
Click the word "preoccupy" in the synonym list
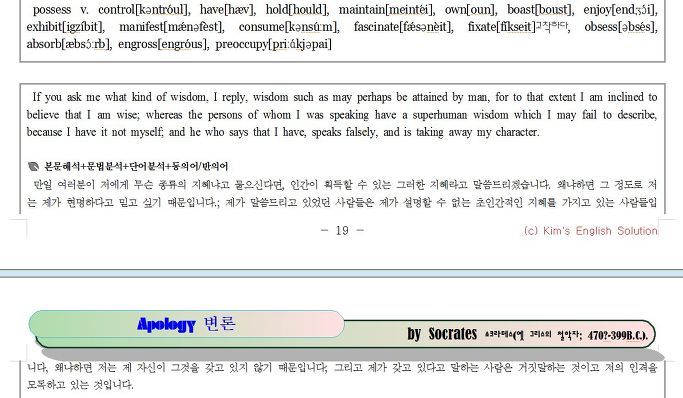click(x=242, y=44)
